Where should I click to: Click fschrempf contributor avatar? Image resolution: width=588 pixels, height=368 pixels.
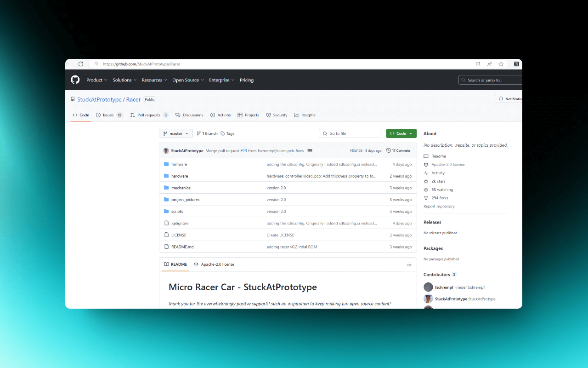pos(428,287)
